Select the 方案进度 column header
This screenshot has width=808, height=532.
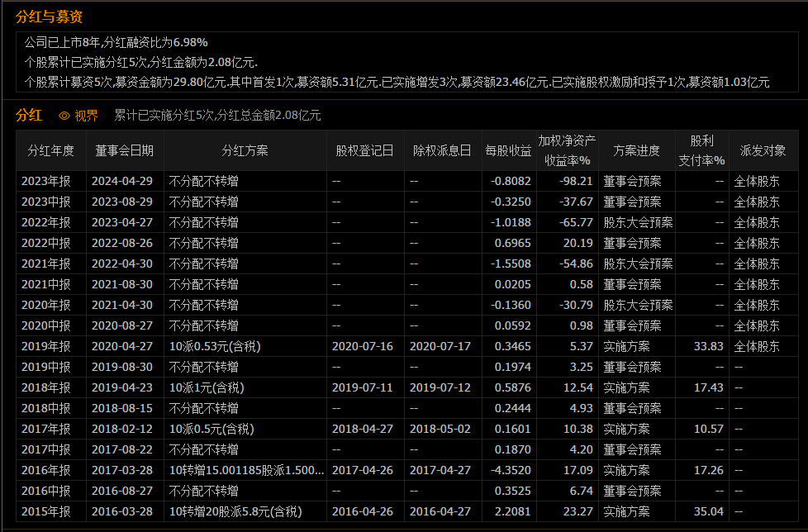[x=636, y=150]
